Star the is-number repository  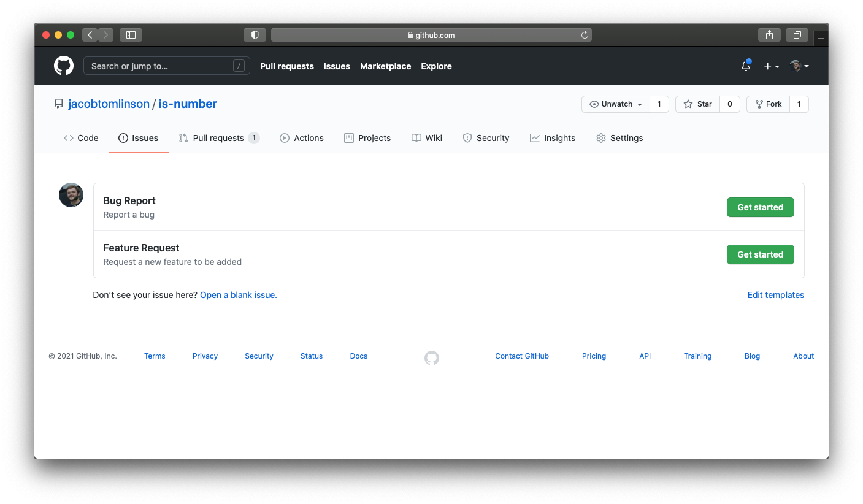(697, 104)
